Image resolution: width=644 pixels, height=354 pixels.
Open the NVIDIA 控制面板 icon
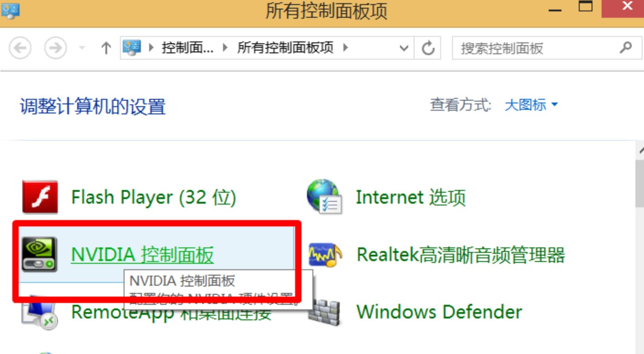(x=141, y=256)
